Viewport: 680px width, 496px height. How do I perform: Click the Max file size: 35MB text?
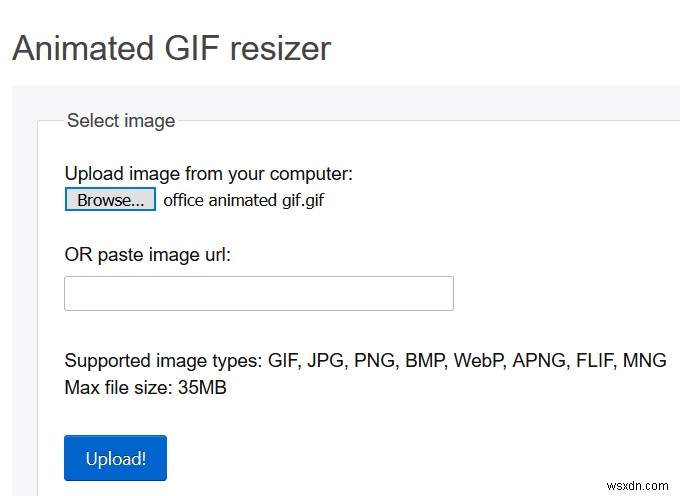tap(145, 387)
